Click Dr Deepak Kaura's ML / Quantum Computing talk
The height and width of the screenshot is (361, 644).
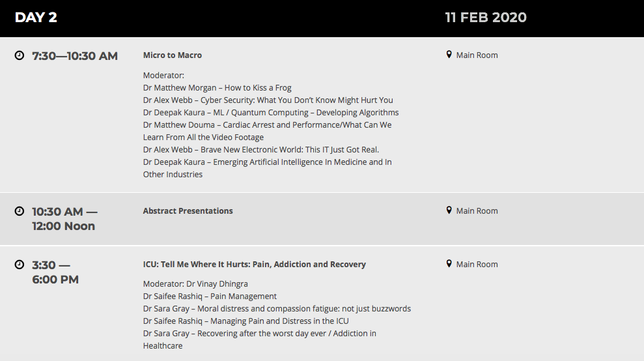pyautogui.click(x=270, y=113)
